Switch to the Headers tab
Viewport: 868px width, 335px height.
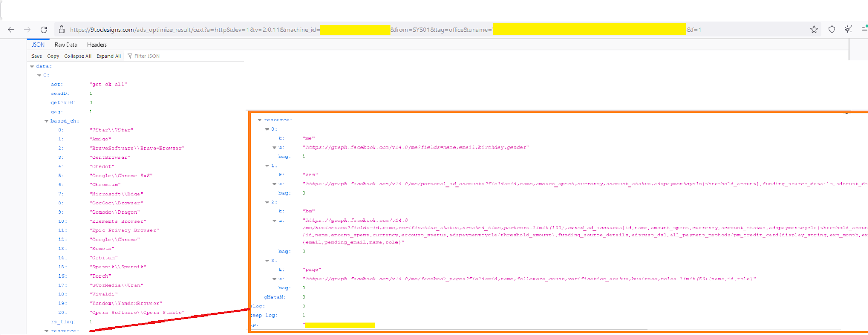point(97,44)
